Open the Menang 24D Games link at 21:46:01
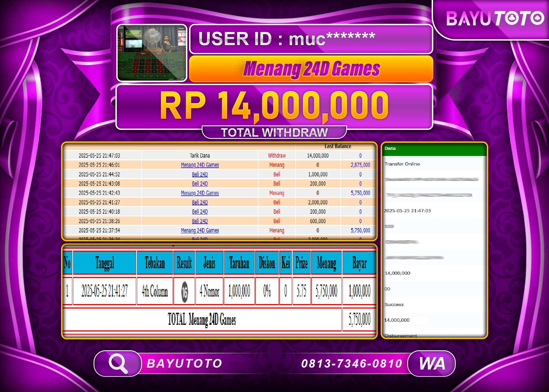 pyautogui.click(x=200, y=165)
